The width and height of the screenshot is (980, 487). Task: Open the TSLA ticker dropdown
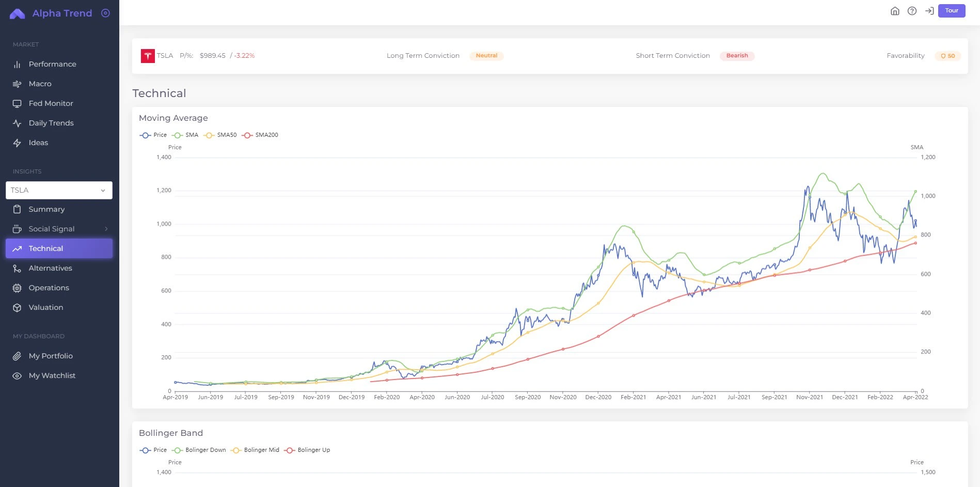(59, 190)
